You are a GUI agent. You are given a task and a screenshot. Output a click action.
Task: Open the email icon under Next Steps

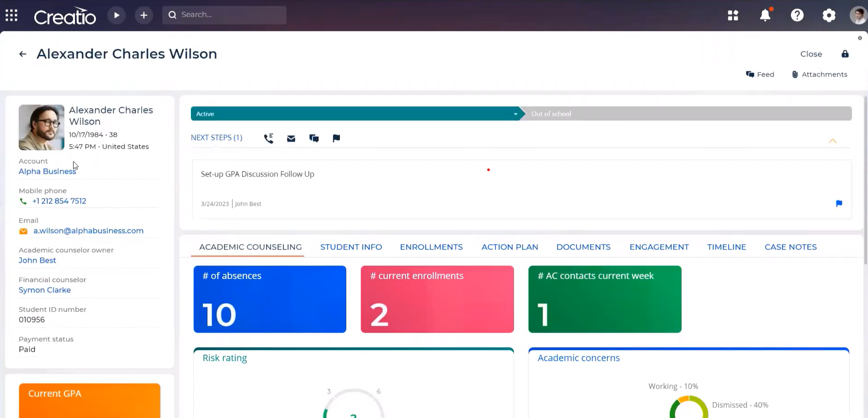291,138
